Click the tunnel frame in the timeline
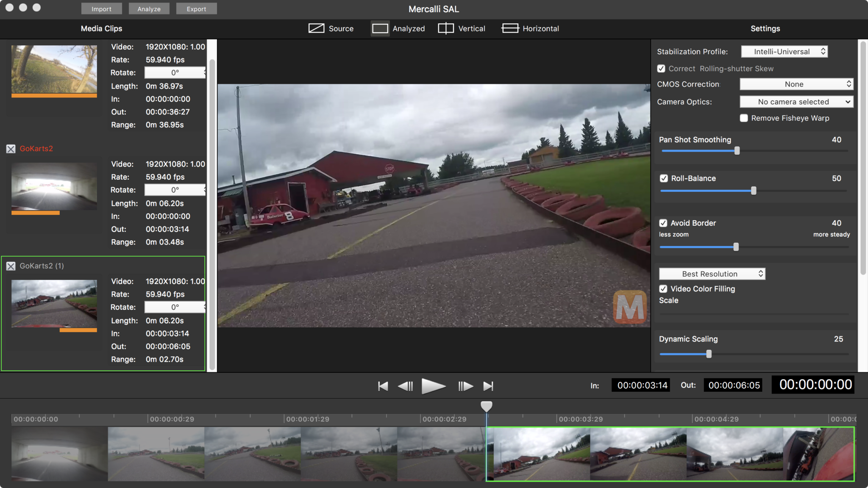868x488 pixels. pos(59,454)
